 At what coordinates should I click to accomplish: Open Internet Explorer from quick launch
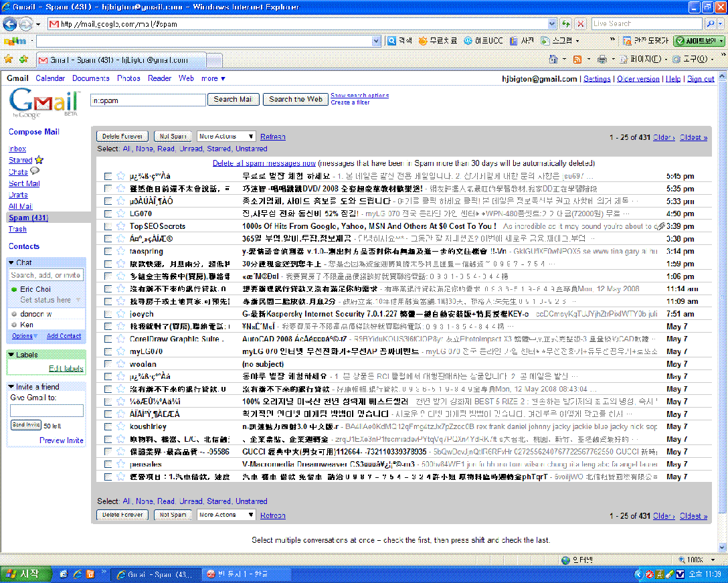(77, 574)
